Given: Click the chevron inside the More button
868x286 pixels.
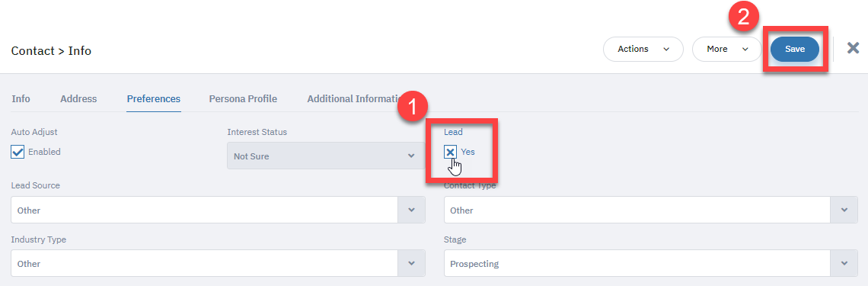Looking at the screenshot, I should tap(745, 50).
